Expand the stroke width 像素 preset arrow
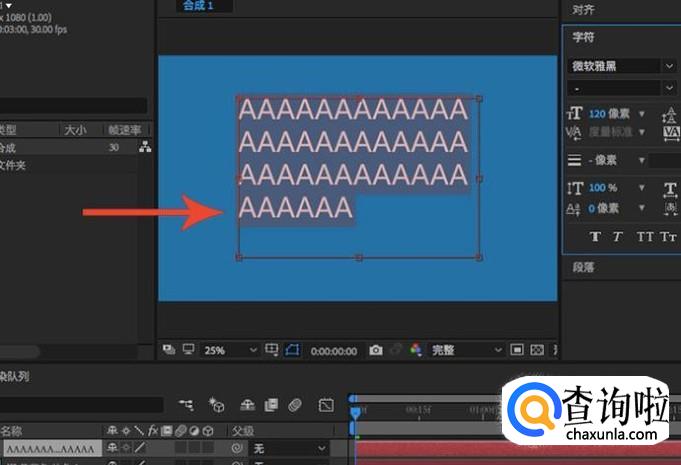This screenshot has height=465, width=681. 641,160
